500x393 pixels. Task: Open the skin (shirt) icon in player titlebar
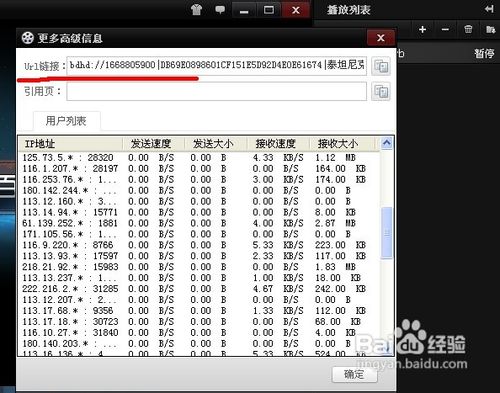197,10
